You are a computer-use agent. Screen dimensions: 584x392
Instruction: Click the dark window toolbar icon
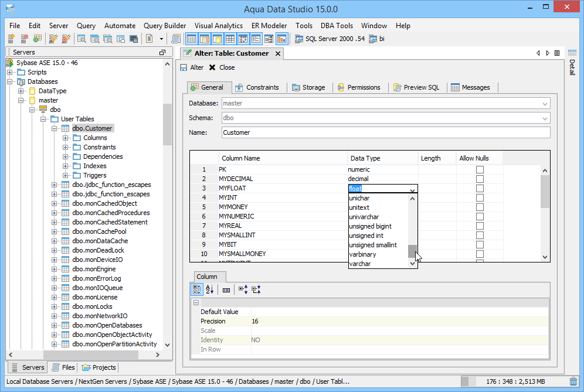coord(134,39)
